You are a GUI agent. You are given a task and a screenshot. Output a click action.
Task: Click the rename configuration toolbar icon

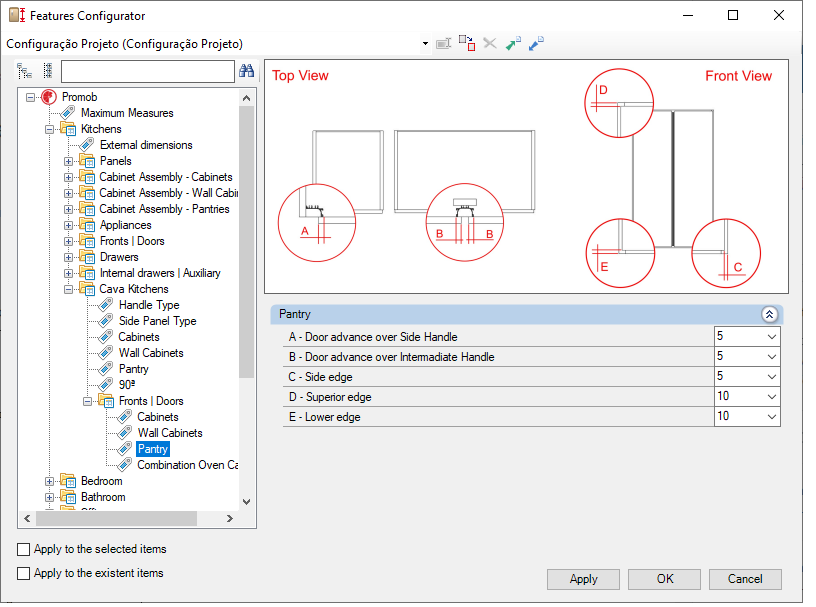[443, 44]
